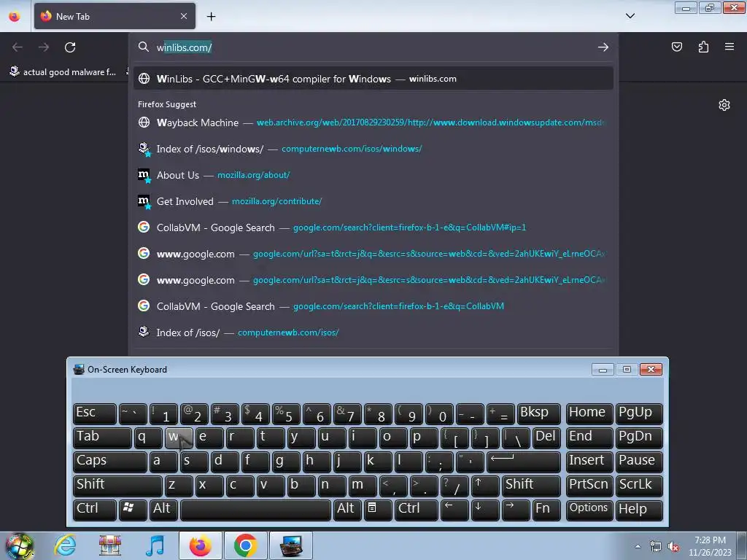Click the down arrow key on keyboard
This screenshot has height=560, width=747.
[x=485, y=509]
